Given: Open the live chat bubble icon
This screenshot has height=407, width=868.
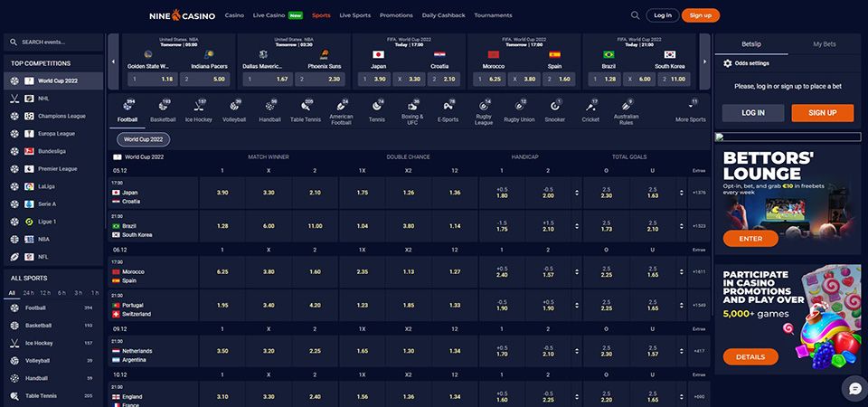Looking at the screenshot, I should click(854, 388).
